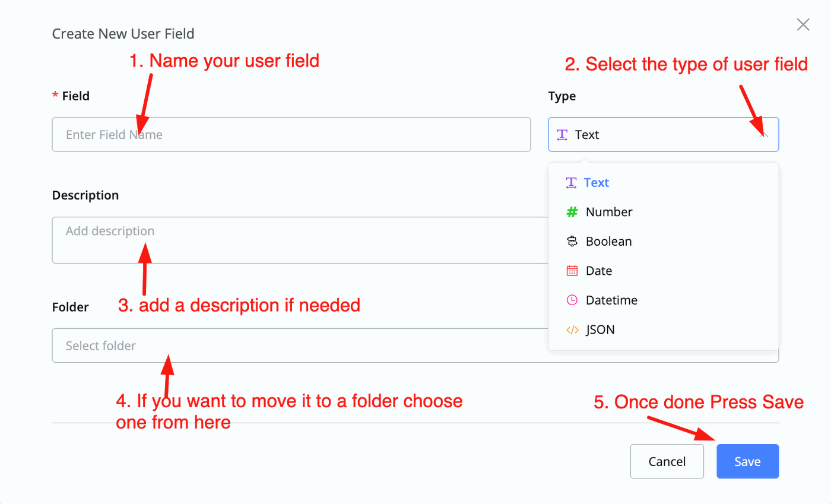
Task: Pick the Date option label
Action: (x=598, y=271)
